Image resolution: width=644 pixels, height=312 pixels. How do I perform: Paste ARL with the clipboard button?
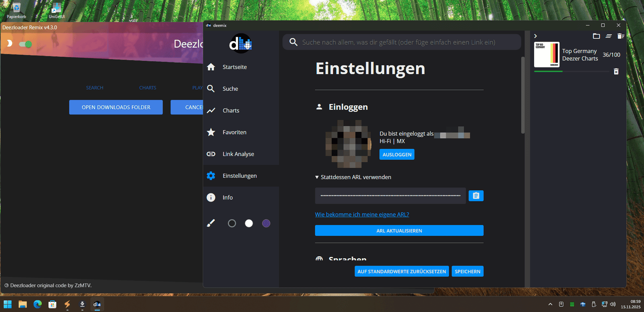pyautogui.click(x=476, y=196)
